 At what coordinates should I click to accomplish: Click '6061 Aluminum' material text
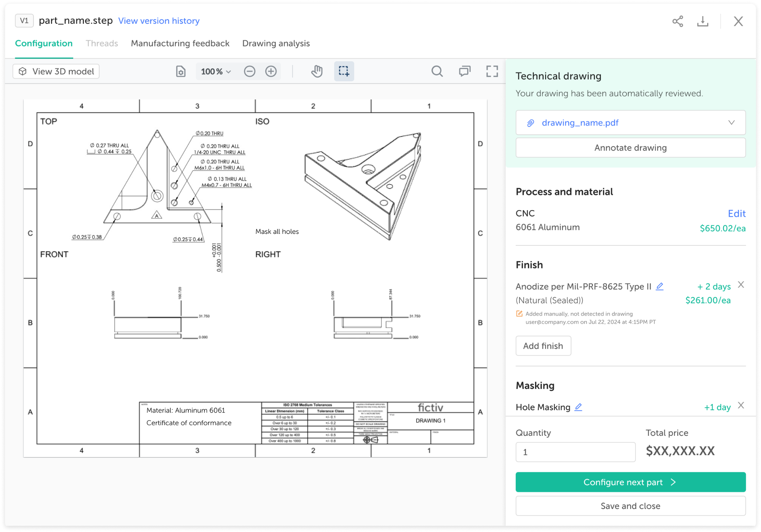click(x=547, y=227)
